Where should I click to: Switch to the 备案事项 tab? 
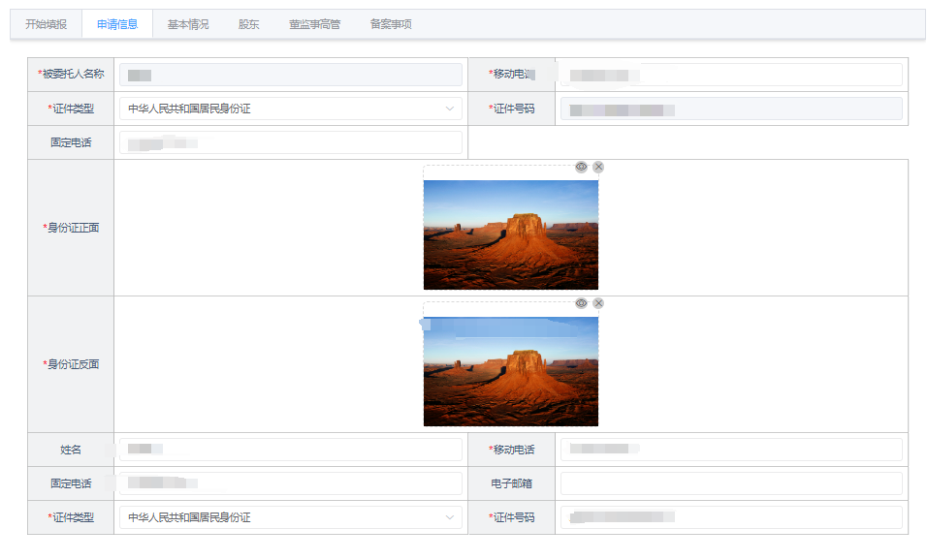(391, 24)
